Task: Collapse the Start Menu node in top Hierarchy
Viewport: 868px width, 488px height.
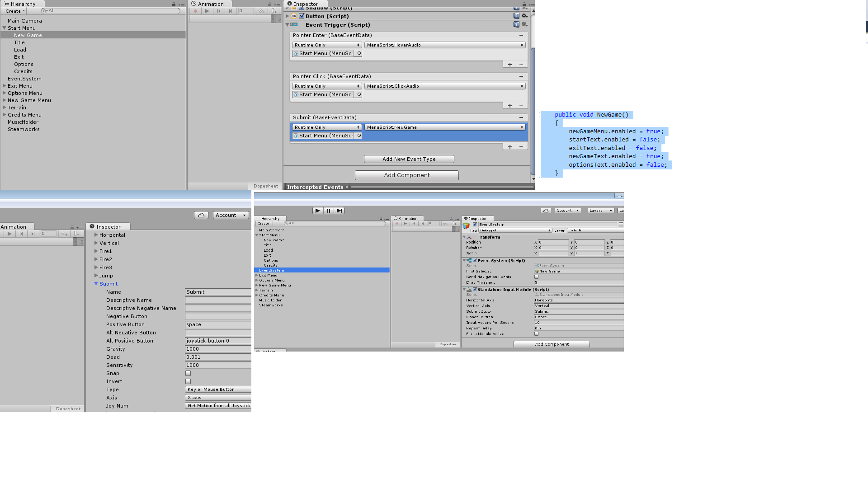Action: [5, 28]
